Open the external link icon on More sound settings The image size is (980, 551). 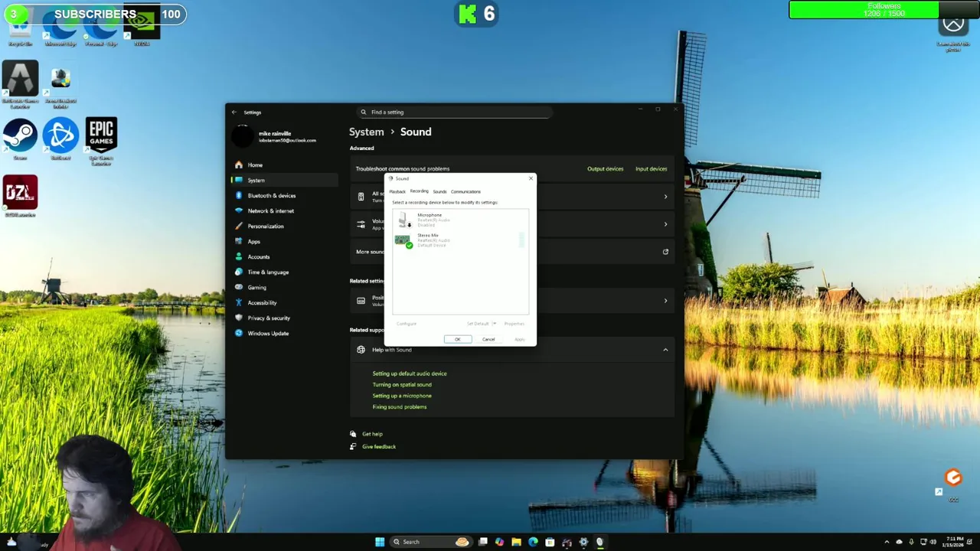tap(665, 252)
